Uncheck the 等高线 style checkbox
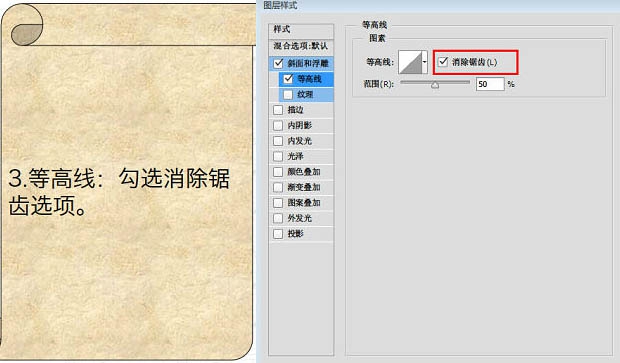The width and height of the screenshot is (620, 363). [288, 79]
